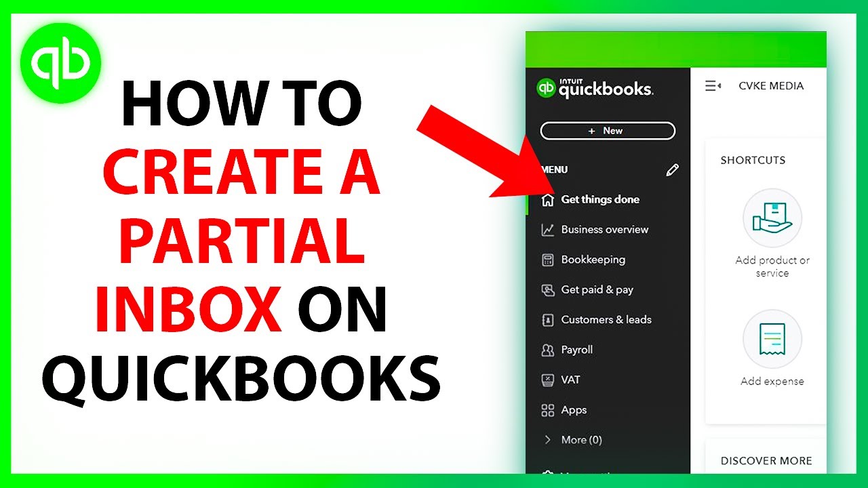Screen dimensions: 868x488
Task: Click the chart icon beside Business overview
Action: (548, 230)
